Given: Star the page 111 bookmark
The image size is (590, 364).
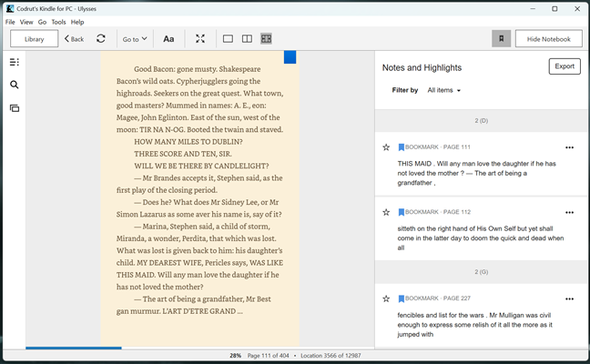Looking at the screenshot, I should 386,147.
